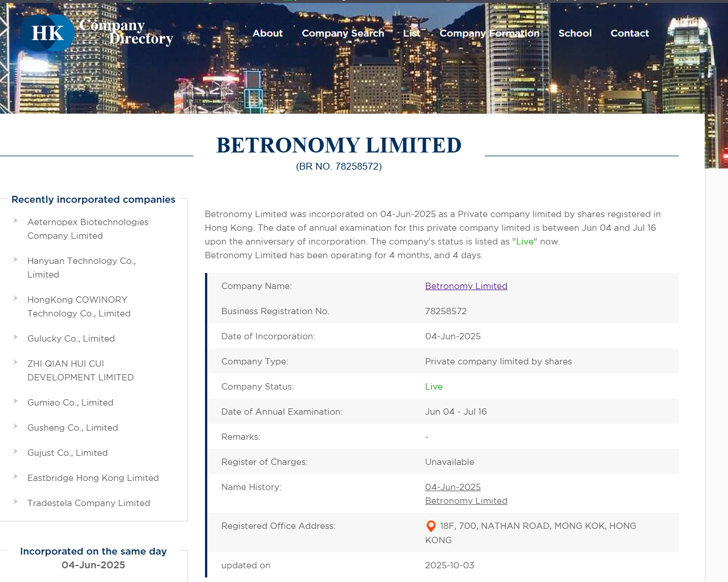The image size is (728, 582).
Task: Click Betronomy Limited under Name History
Action: click(466, 501)
